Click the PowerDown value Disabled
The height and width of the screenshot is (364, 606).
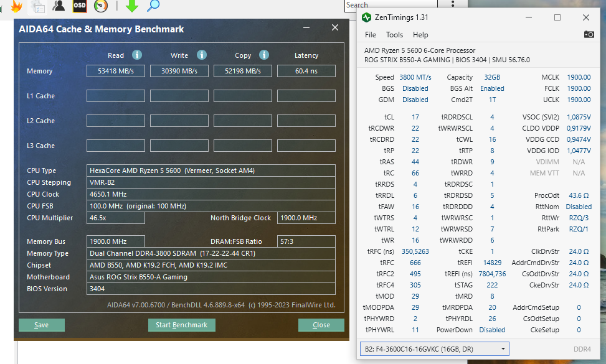coord(492,330)
